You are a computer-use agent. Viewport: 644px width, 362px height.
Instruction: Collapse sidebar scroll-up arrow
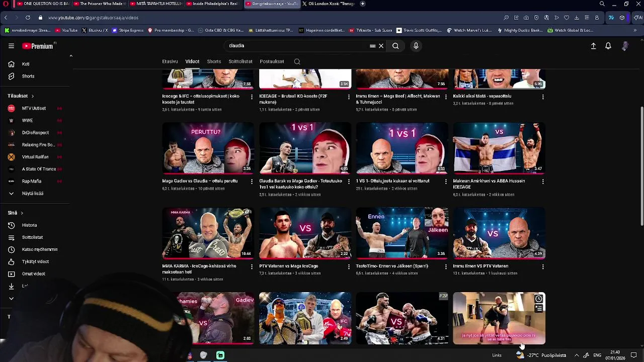pos(71,56)
